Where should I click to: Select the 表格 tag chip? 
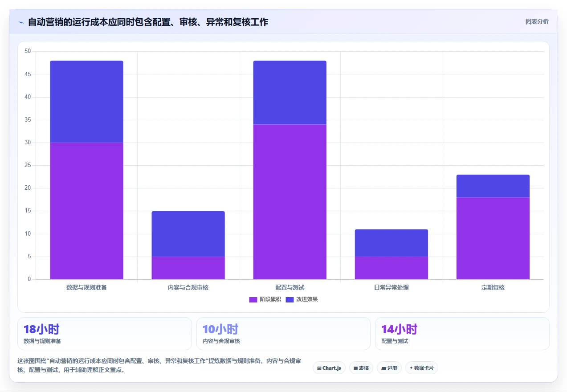point(361,368)
